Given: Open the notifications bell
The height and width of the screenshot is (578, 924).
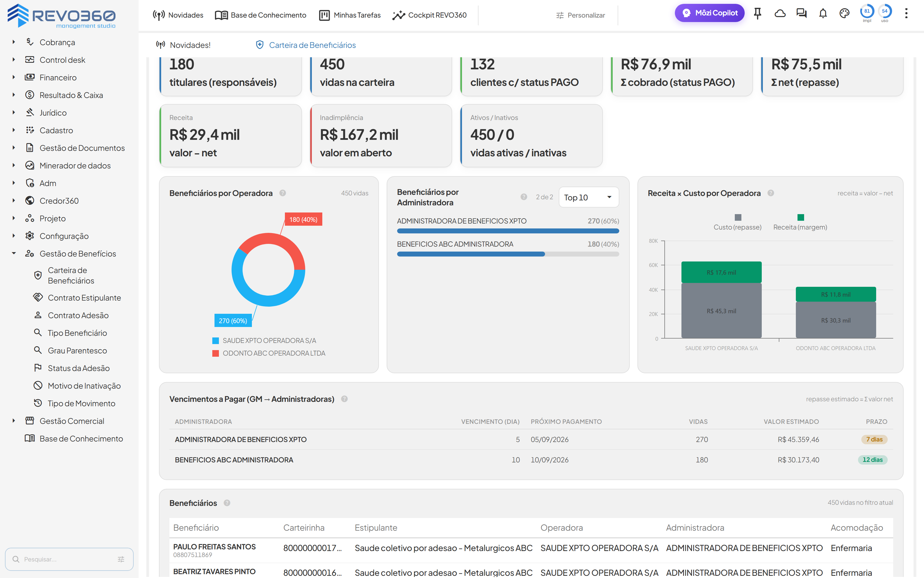Looking at the screenshot, I should click(823, 13).
